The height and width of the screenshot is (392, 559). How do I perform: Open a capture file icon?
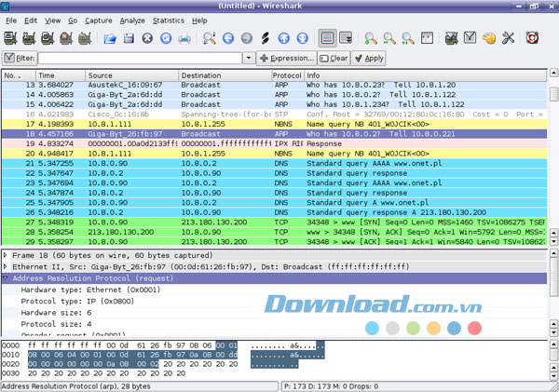point(110,38)
